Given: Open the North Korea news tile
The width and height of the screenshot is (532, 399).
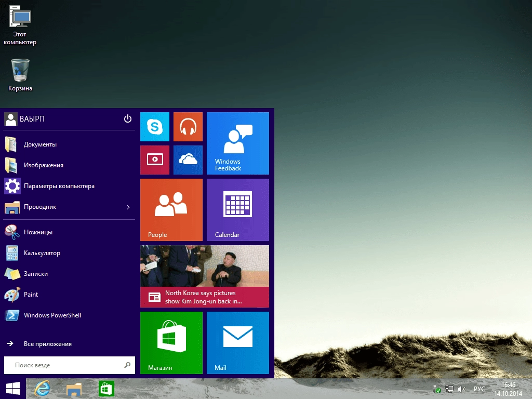Looking at the screenshot, I should (x=205, y=276).
